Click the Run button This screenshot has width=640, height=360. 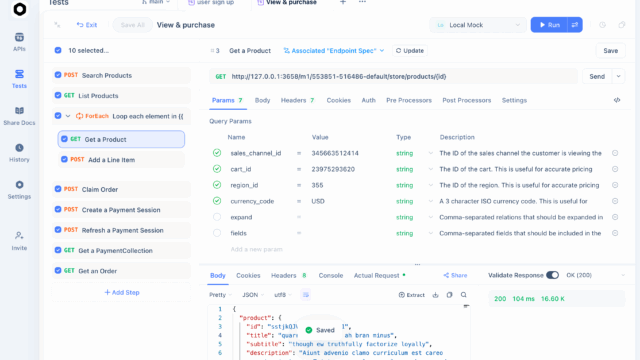click(x=549, y=25)
